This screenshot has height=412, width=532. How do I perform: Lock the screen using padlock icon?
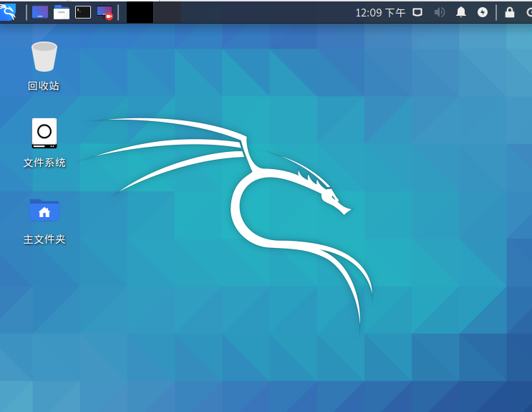[510, 12]
